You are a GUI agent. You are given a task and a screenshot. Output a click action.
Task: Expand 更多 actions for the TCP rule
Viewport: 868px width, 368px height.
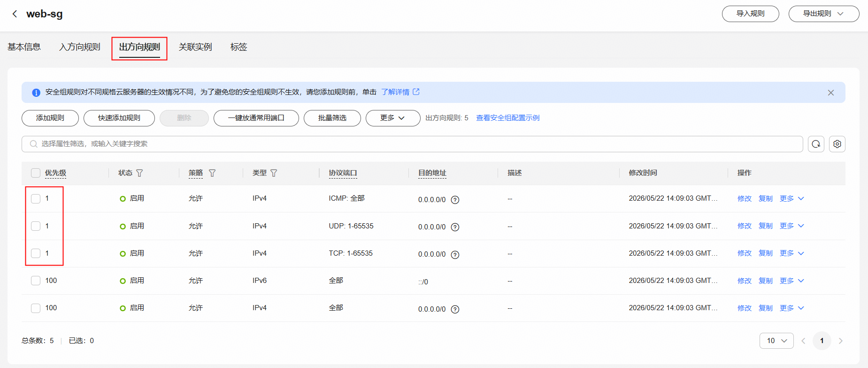click(792, 253)
